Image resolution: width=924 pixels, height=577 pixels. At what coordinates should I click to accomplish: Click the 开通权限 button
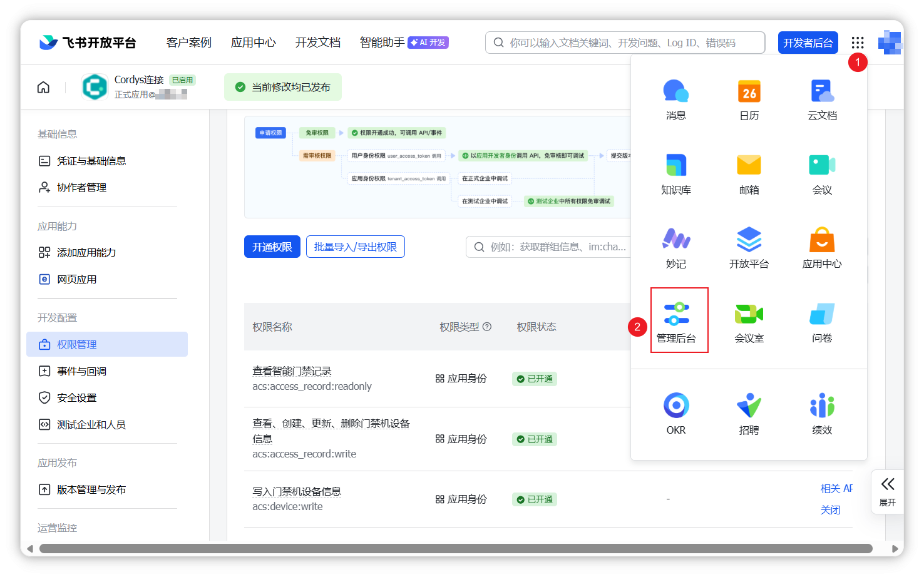(272, 247)
